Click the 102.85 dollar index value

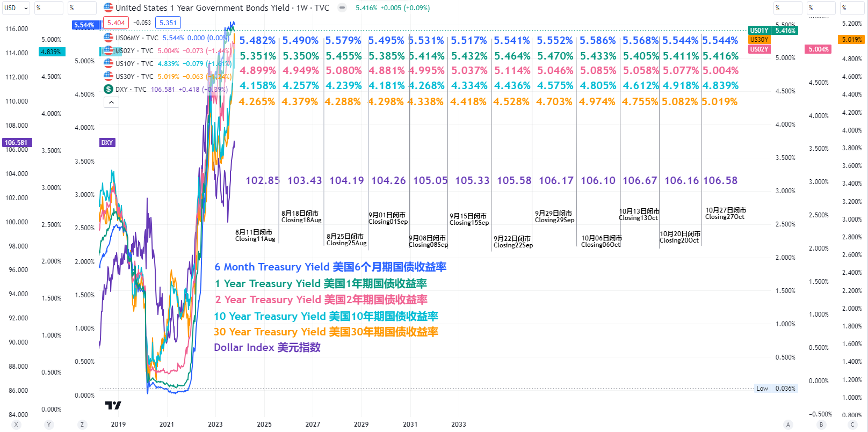coord(263,181)
